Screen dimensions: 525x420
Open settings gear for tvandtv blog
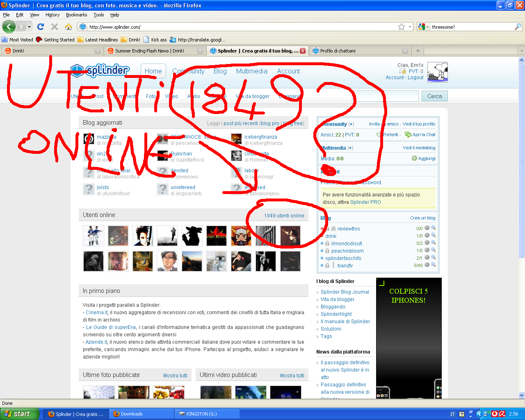(x=427, y=265)
